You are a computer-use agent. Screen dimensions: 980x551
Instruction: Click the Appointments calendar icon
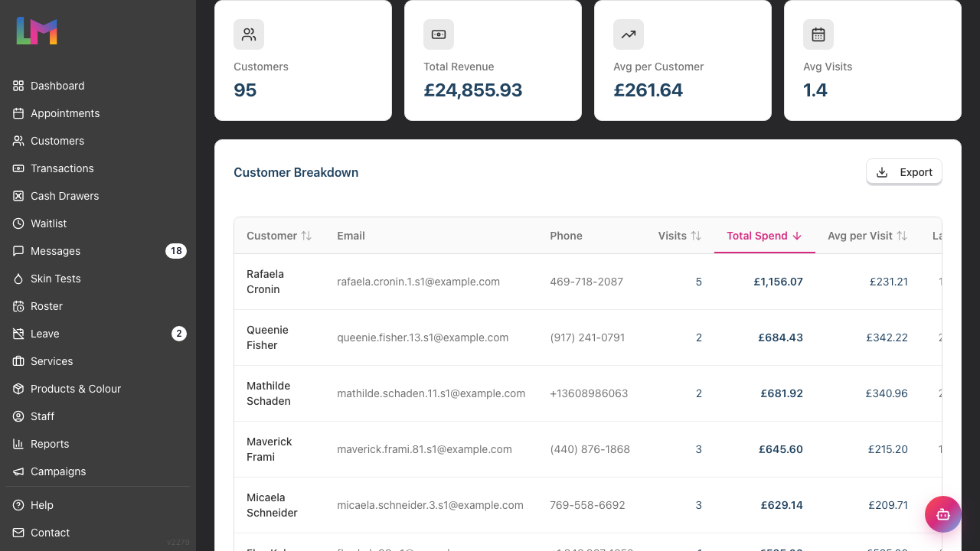click(18, 113)
